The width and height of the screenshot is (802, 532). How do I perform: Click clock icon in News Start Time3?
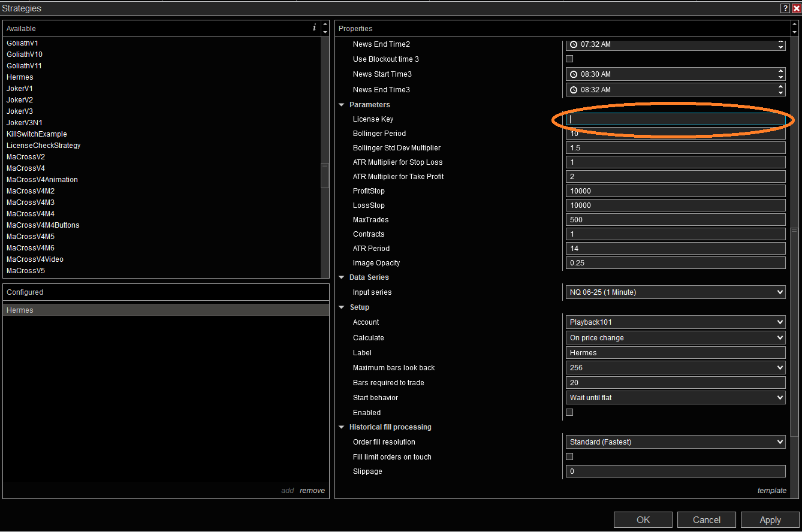574,74
